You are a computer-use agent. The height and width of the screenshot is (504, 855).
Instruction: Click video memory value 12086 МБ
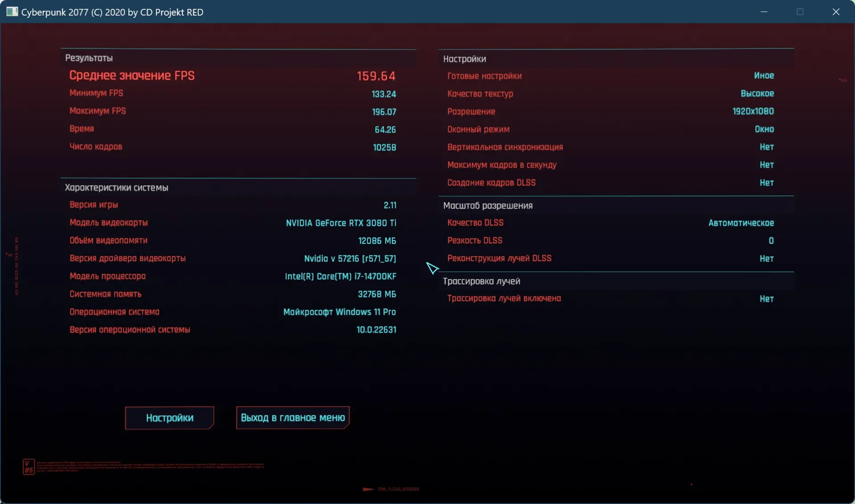377,241
